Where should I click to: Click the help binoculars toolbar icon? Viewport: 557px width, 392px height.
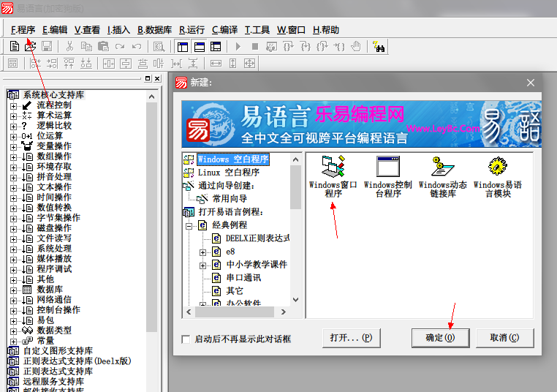[x=379, y=46]
